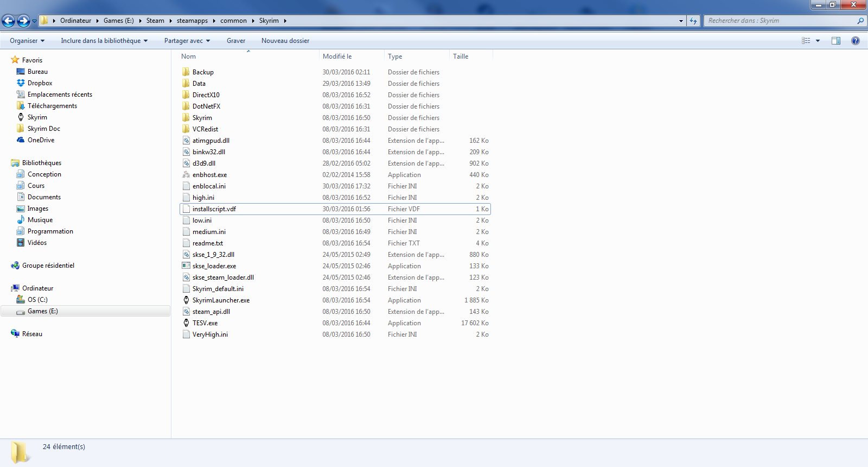Select the Data folder

click(x=199, y=84)
